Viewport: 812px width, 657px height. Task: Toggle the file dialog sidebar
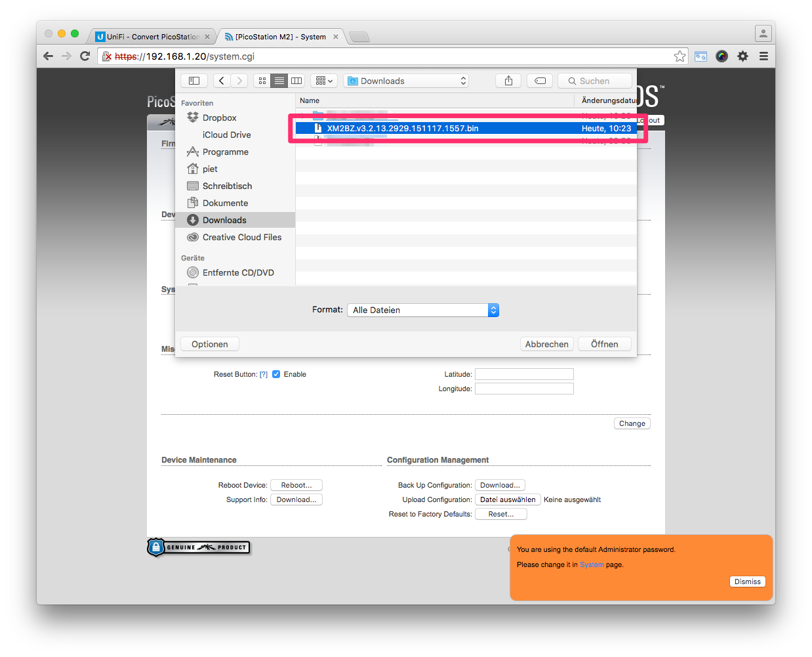(194, 81)
